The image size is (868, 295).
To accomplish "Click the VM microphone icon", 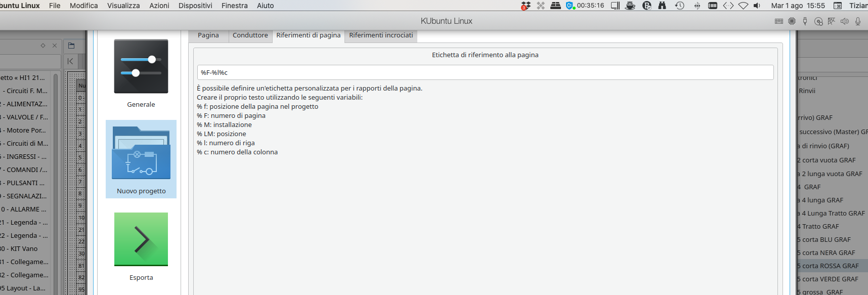I will pyautogui.click(x=858, y=21).
